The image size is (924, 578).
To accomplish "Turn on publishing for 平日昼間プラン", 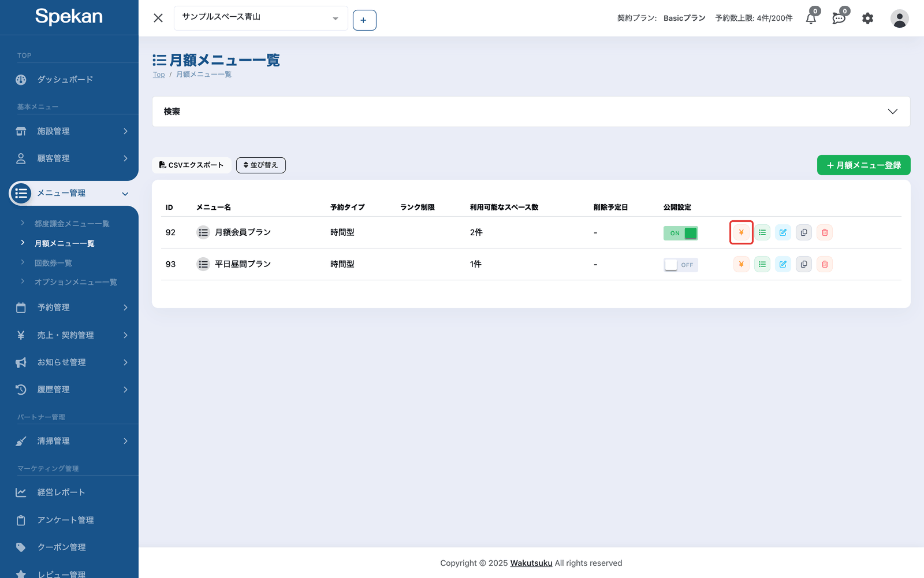I will (681, 265).
